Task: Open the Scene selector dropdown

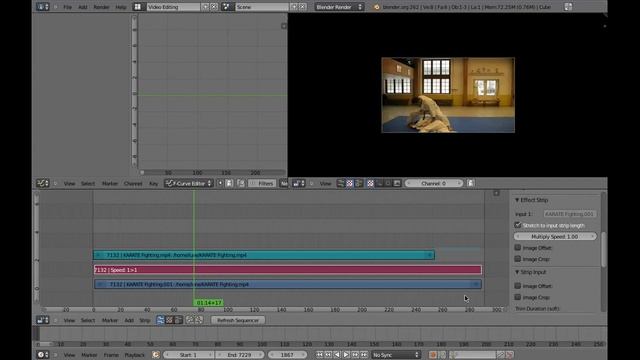Action: [261, 7]
